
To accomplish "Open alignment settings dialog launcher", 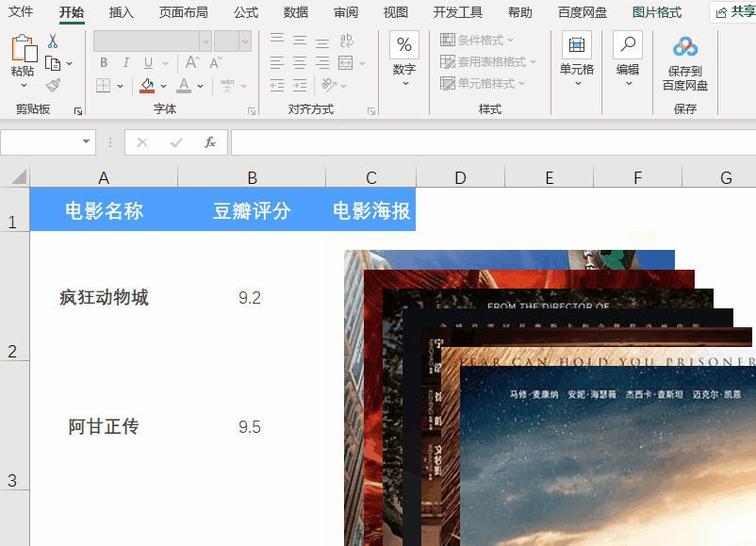I will [x=371, y=111].
